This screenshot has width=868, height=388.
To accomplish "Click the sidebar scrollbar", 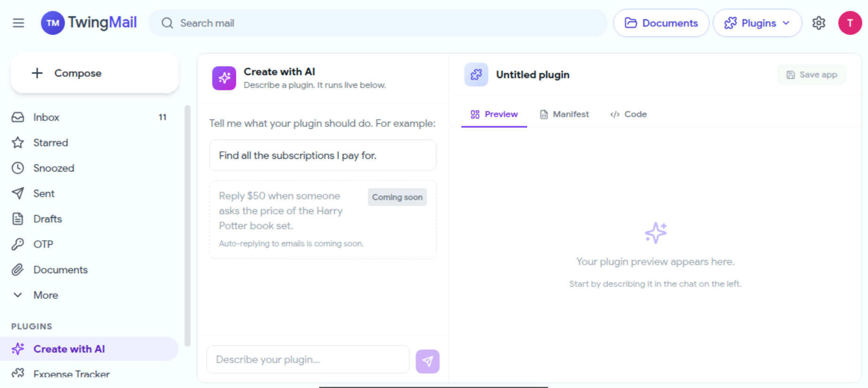I will [188, 226].
